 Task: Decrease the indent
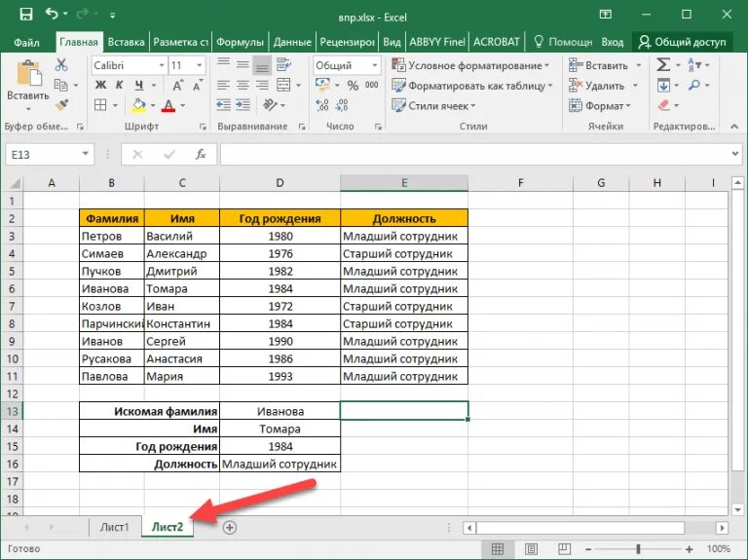223,105
